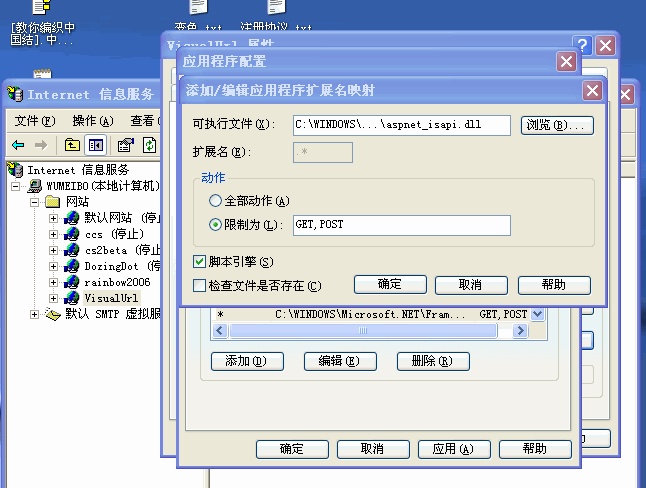Click the Internet 信息服务 root tree icon
The height and width of the screenshot is (488, 646).
click(x=16, y=170)
